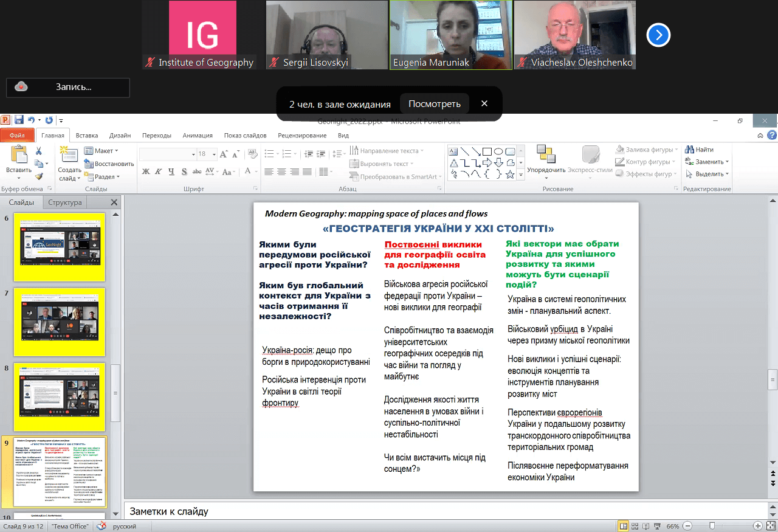Open the Упорядочить arrange dropdown

[546, 161]
